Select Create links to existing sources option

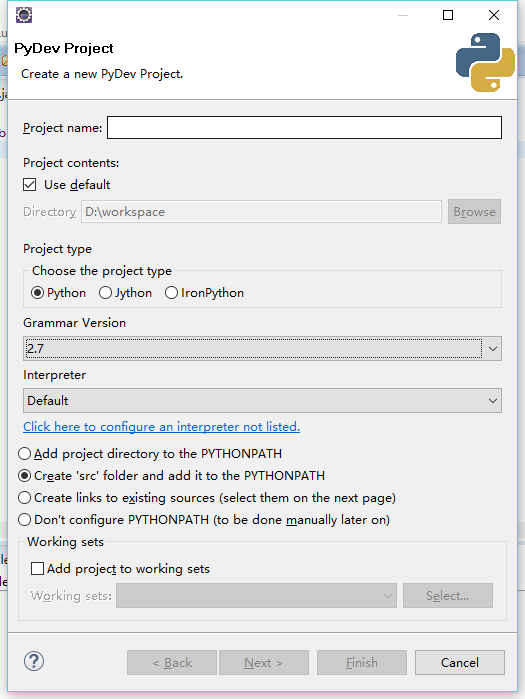[x=25, y=498]
